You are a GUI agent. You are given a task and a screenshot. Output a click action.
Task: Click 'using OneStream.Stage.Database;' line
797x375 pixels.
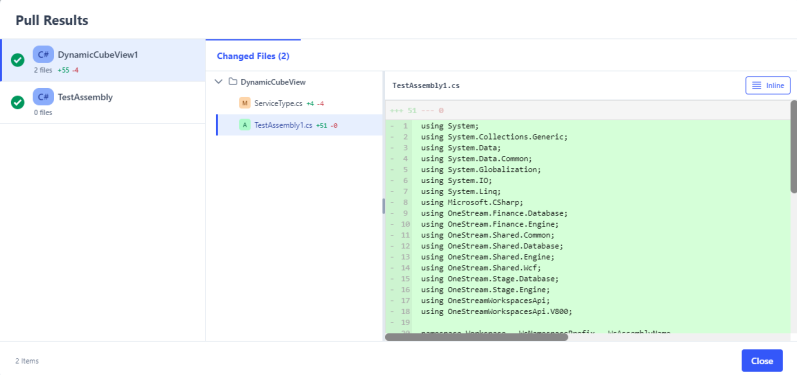[x=490, y=278]
